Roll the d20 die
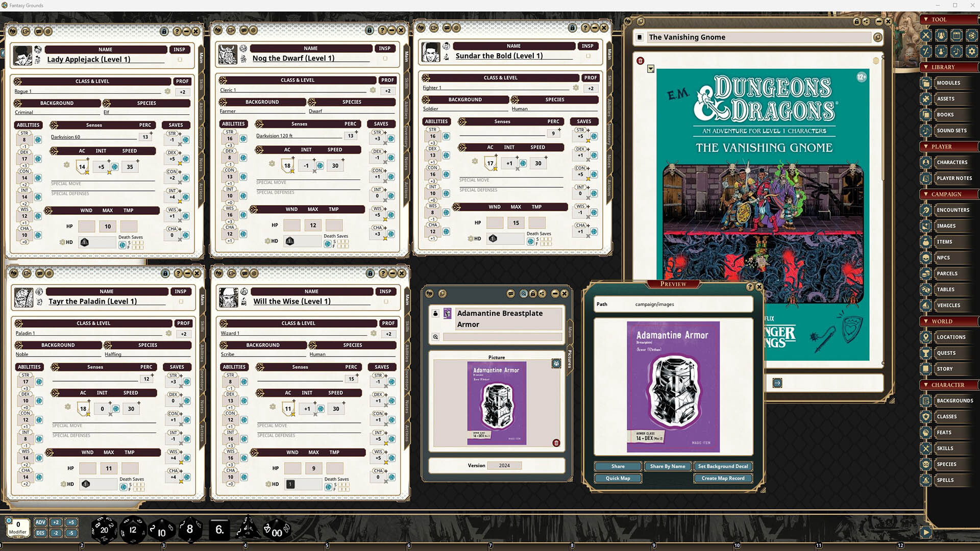Screen dimensions: 980x551 click(103, 530)
